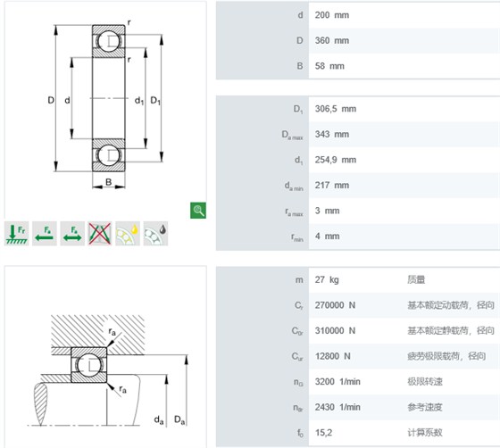
Task: Click the single-direction axial load Fa icon
Action: click(45, 234)
